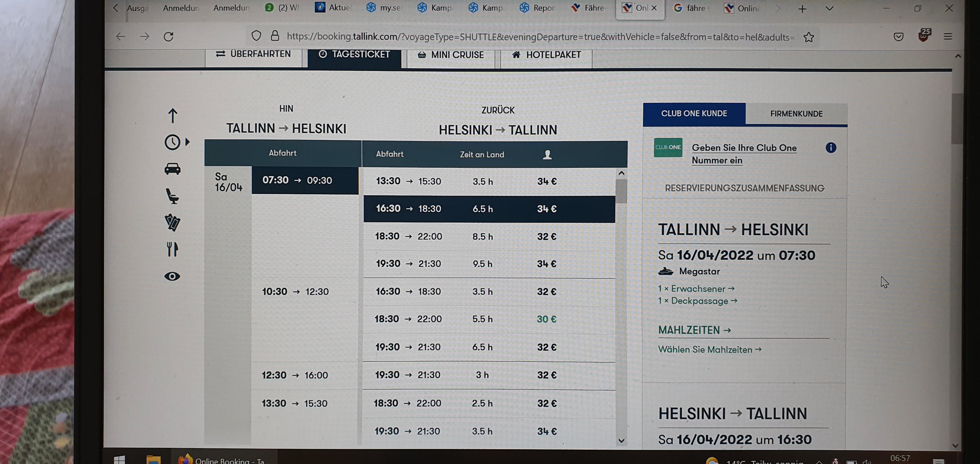Click the tickets icon in sidebar

click(x=172, y=223)
